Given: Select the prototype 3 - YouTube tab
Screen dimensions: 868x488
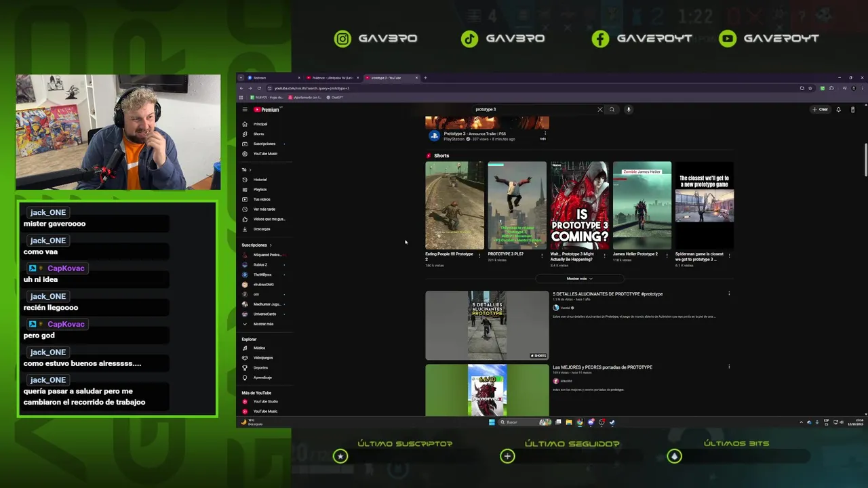Looking at the screenshot, I should pos(391,78).
